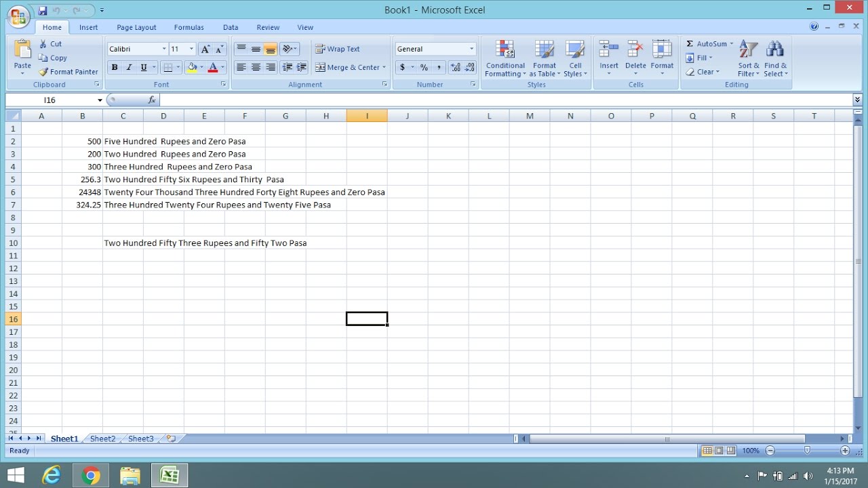Toggle Italic formatting
The width and height of the screenshot is (868, 488).
(129, 67)
